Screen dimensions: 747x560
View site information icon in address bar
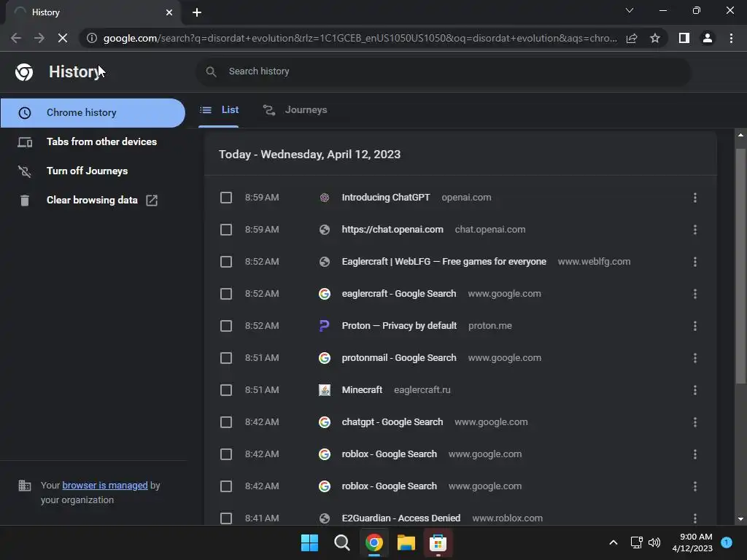pyautogui.click(x=92, y=38)
